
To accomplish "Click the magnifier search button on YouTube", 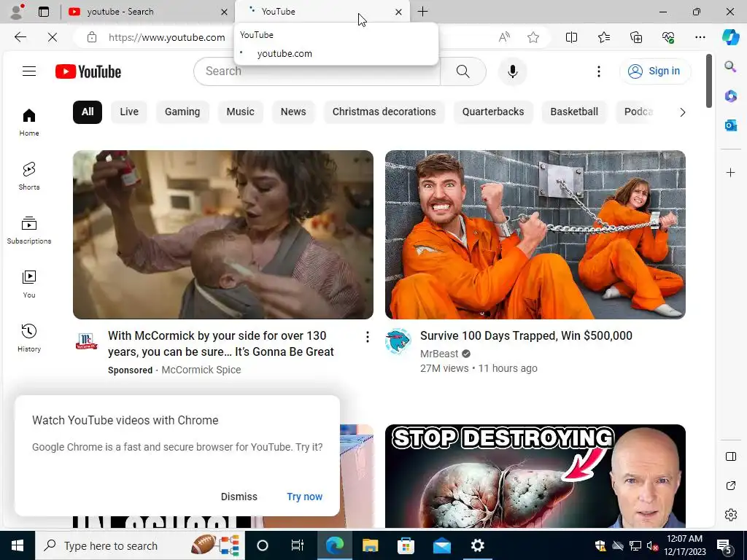I will (462, 71).
